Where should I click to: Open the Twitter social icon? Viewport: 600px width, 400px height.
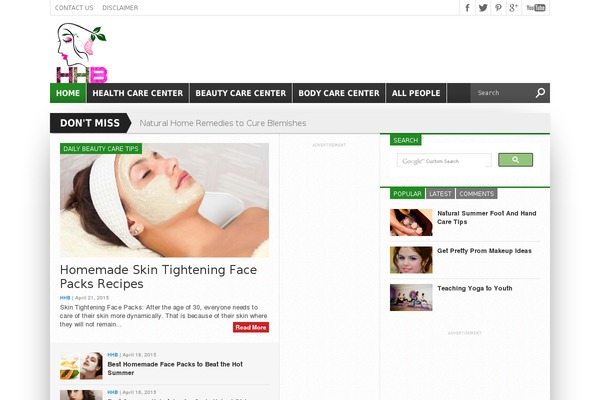pyautogui.click(x=483, y=8)
